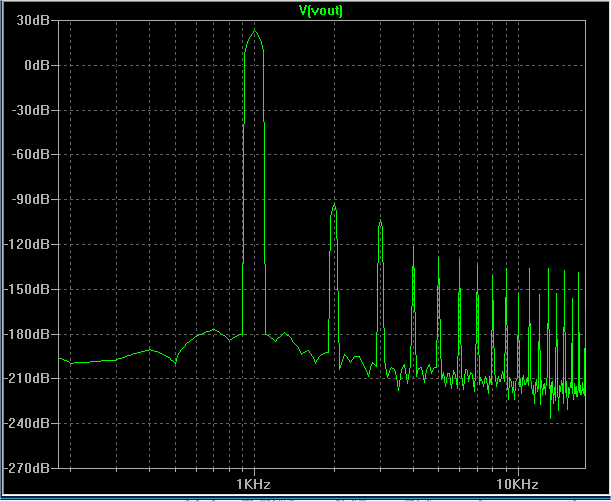The image size is (611, 501).
Task: Click the V(vout) trace label
Action: click(x=321, y=10)
